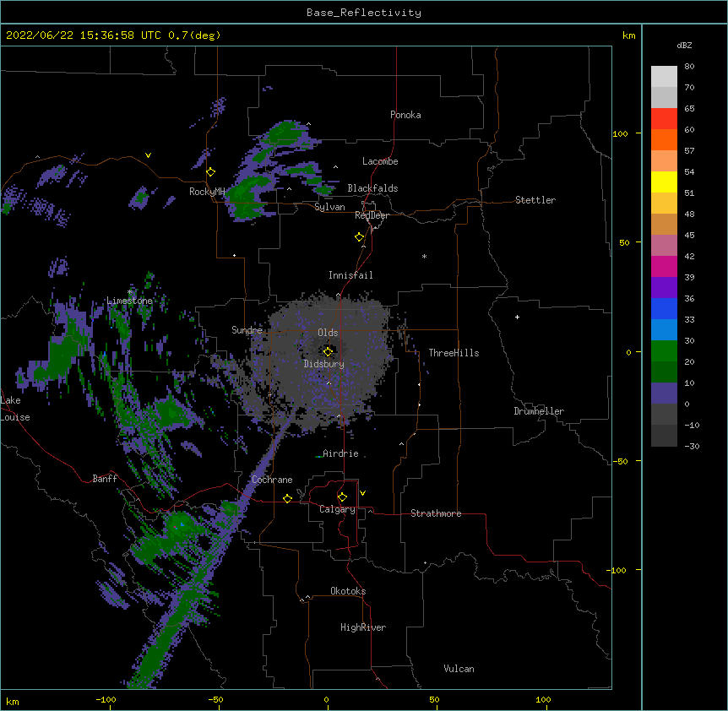Click the radar site diamond between Olds and Didsbury
This screenshot has width=728, height=711.
pos(328,352)
